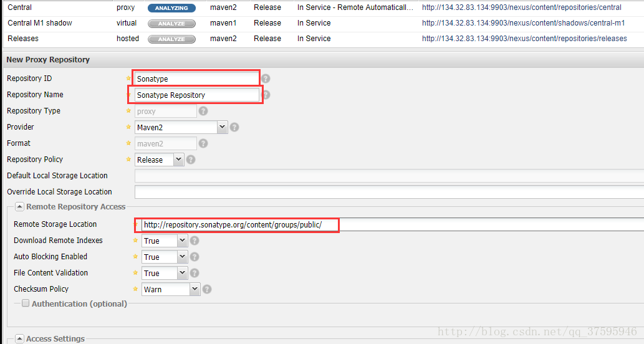Open the Checksum Policy Warn dropdown
The height and width of the screenshot is (344, 644).
coord(195,289)
